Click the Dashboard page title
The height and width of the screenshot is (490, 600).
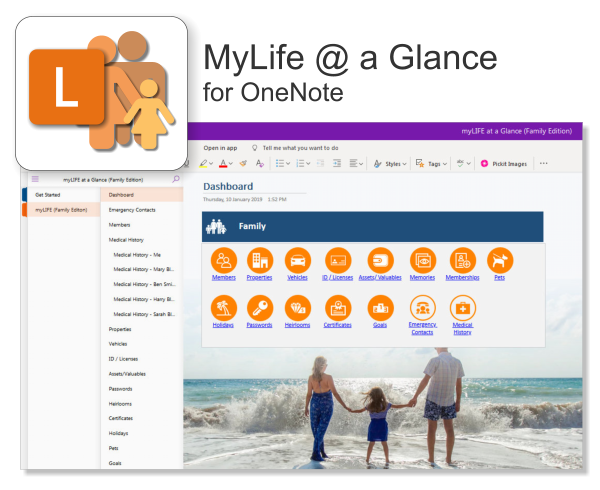tap(228, 186)
